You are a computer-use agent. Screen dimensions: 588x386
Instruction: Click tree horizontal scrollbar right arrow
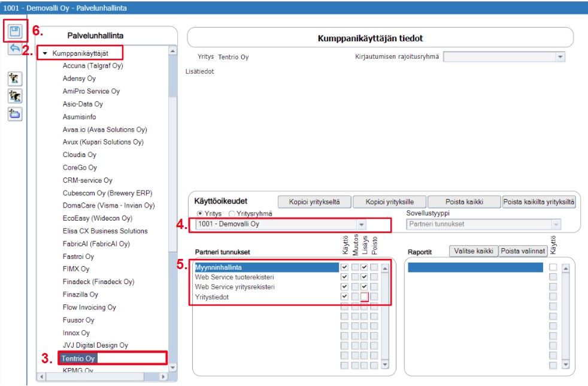tap(163, 376)
